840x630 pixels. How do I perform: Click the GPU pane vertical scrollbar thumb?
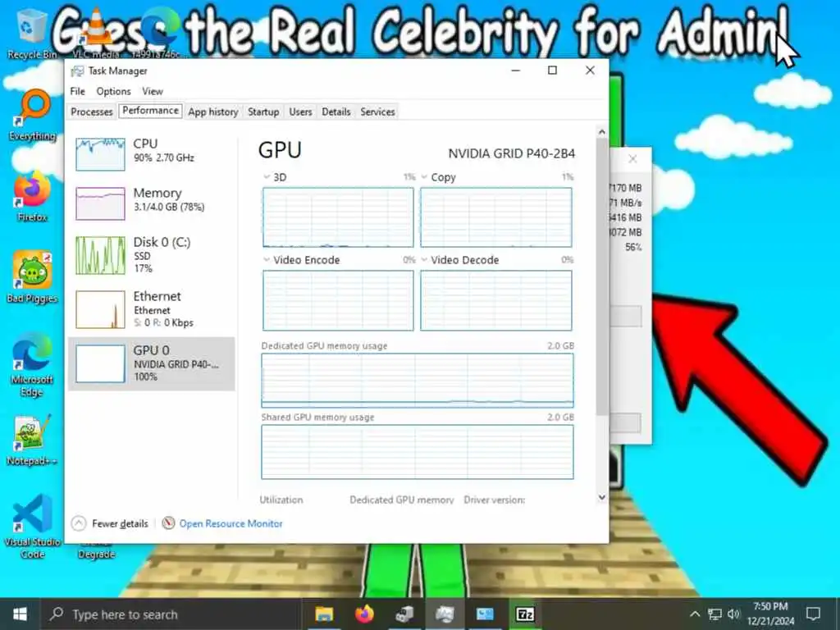pyautogui.click(x=601, y=276)
